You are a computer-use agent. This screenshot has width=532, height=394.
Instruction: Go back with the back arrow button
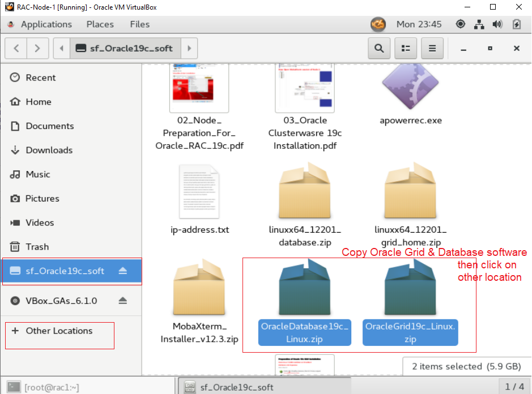pos(16,48)
